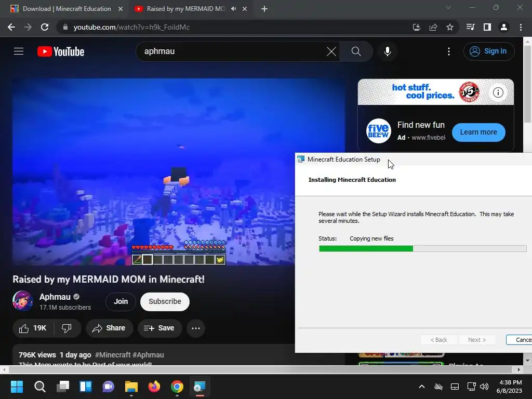Click the #Aphmau hashtag
This screenshot has width=532, height=399.
148,355
